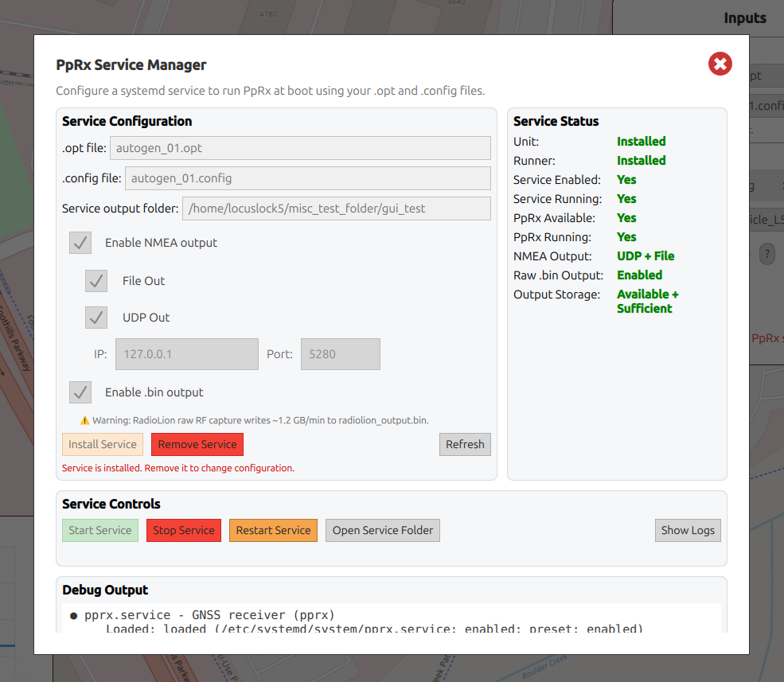This screenshot has width=784, height=682.
Task: Click the Port field showing 5280
Action: tap(341, 354)
